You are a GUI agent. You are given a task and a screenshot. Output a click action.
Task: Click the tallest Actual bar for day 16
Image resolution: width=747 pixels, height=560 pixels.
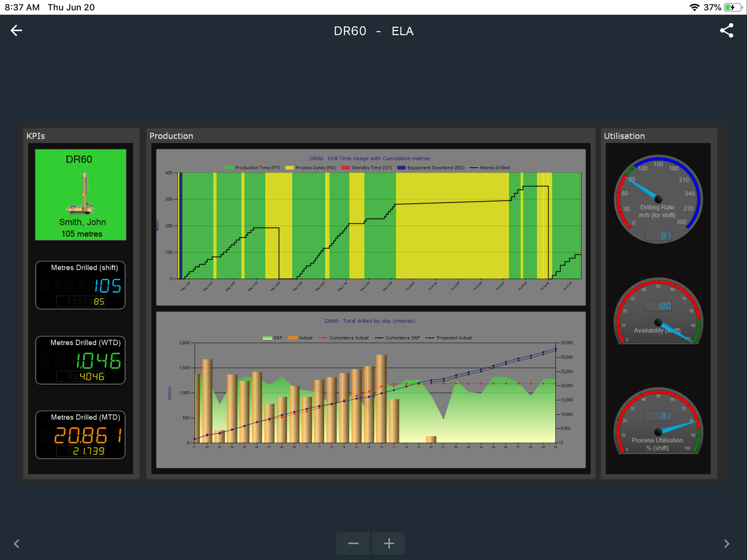381,399
